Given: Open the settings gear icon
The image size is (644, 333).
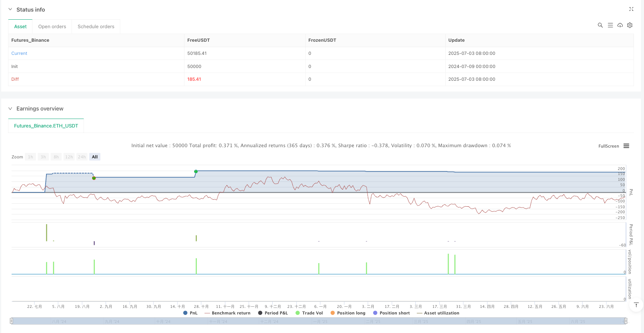Looking at the screenshot, I should pyautogui.click(x=630, y=25).
